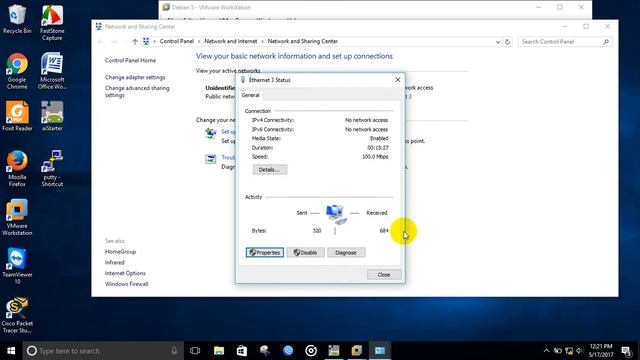Screen dimensions: 640x360
Task: Click the network icon in system tray
Action: (569, 351)
